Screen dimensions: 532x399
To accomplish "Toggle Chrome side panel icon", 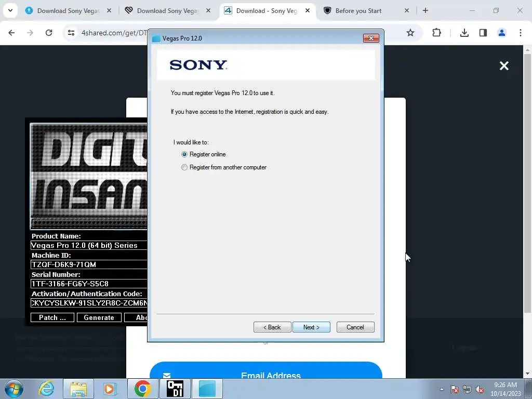I will point(483,33).
